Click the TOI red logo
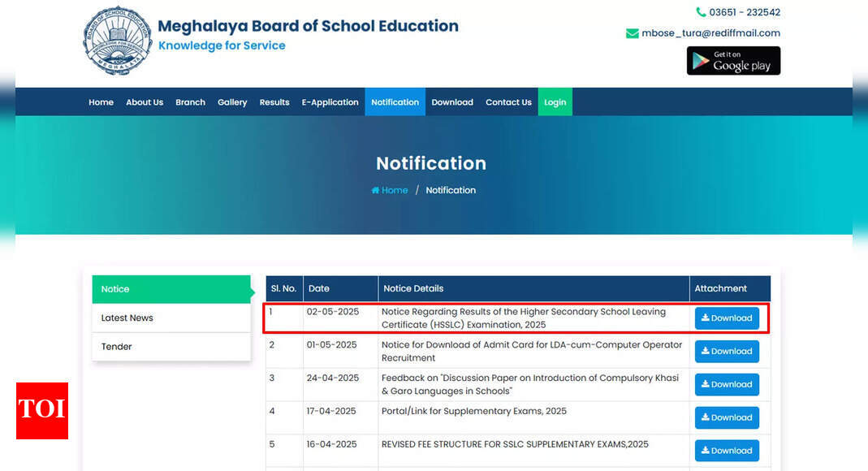Image resolution: width=868 pixels, height=471 pixels. 41,410
